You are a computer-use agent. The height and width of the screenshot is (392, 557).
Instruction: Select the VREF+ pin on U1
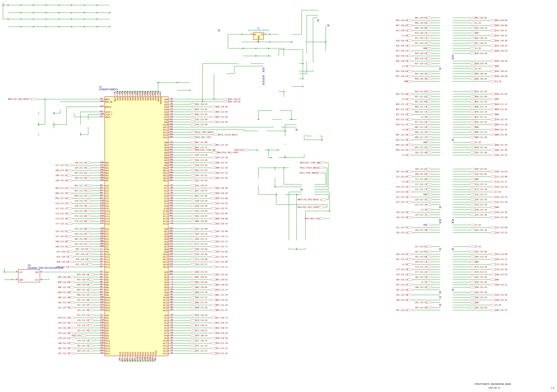tap(108, 117)
